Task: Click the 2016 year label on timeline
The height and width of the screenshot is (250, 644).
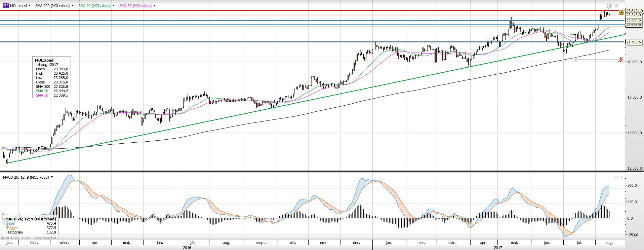Action: pyautogui.click(x=187, y=248)
